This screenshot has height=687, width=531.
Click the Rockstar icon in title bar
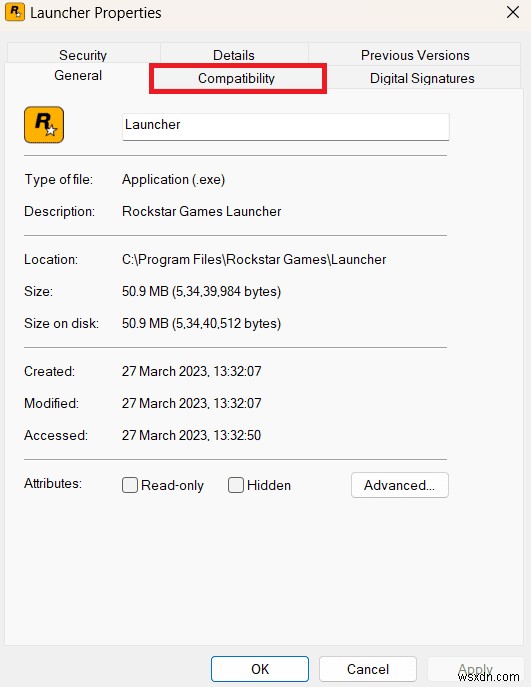click(x=14, y=12)
